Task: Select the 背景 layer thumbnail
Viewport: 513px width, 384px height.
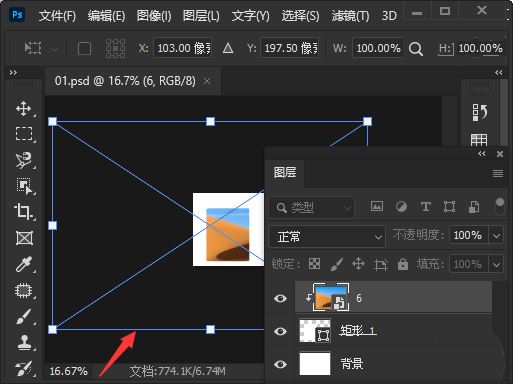Action: point(315,364)
